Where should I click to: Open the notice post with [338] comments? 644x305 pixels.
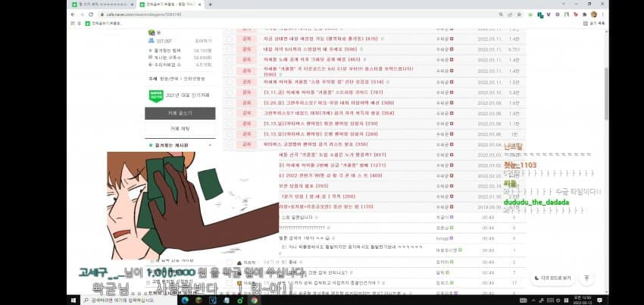coord(315,144)
